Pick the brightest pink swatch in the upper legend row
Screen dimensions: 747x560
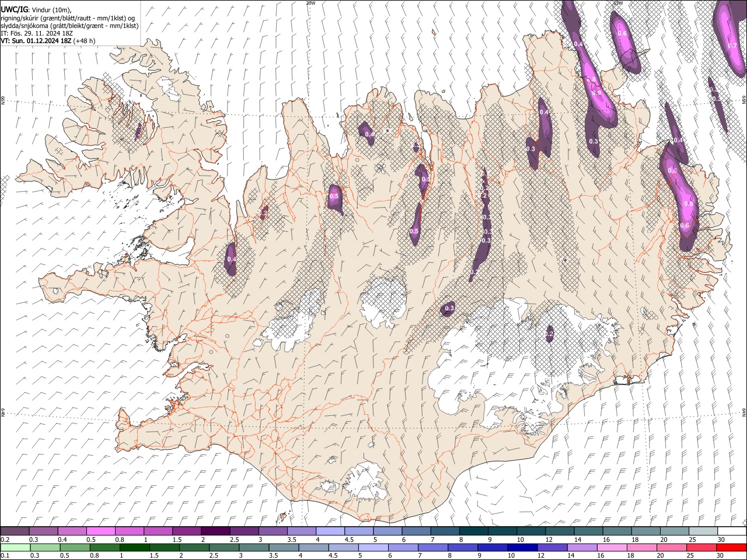point(100,531)
